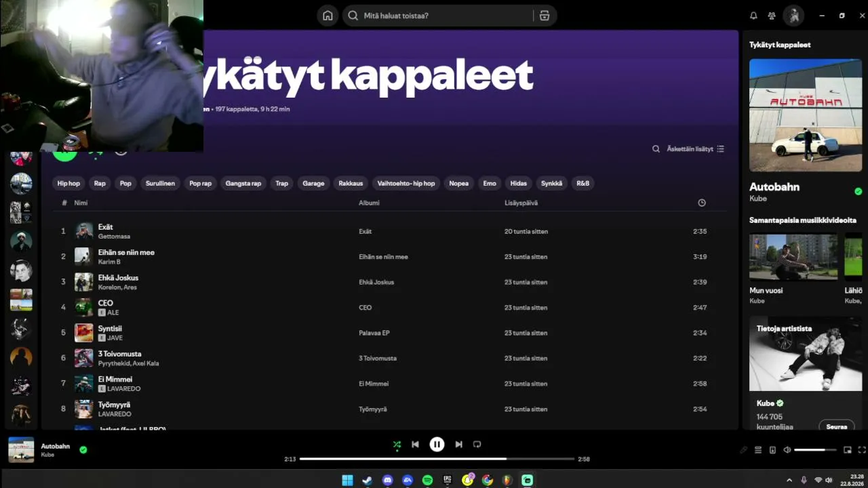Open the miniplayer icon

(x=848, y=450)
